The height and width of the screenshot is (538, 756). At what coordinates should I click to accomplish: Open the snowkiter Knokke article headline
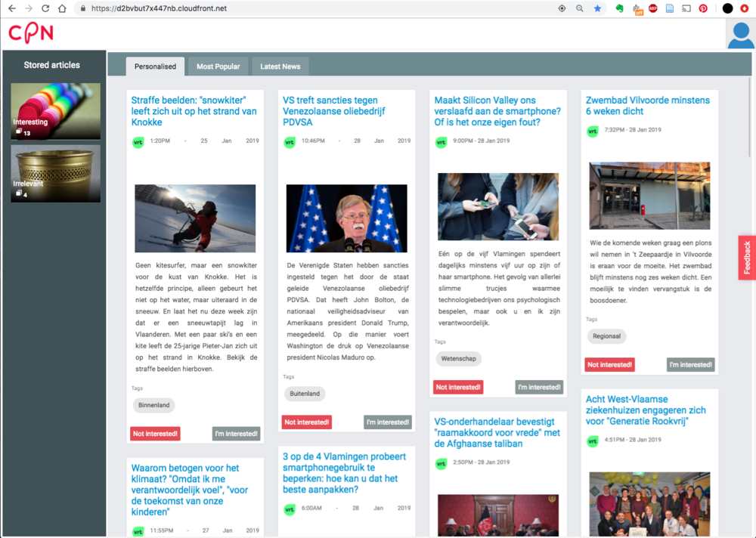[x=194, y=111]
